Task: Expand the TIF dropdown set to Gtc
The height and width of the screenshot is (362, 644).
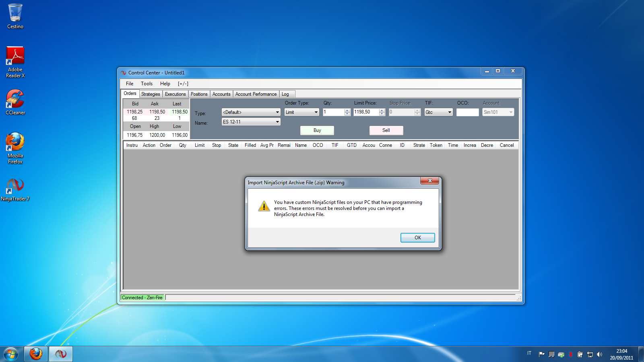Action: [x=439, y=112]
